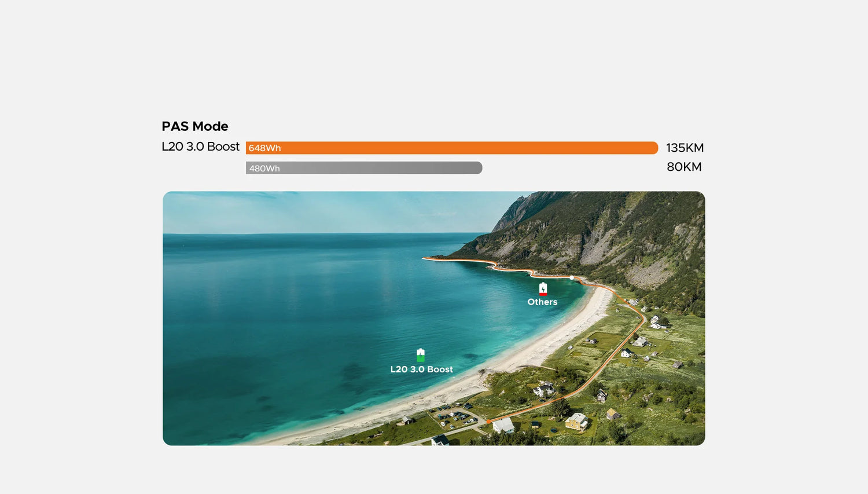This screenshot has height=494, width=868.
Task: Click the 480Wh text inside the gray bar
Action: (x=264, y=169)
